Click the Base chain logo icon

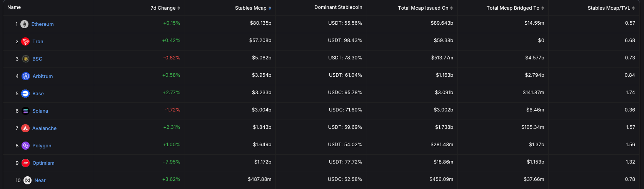(25, 94)
